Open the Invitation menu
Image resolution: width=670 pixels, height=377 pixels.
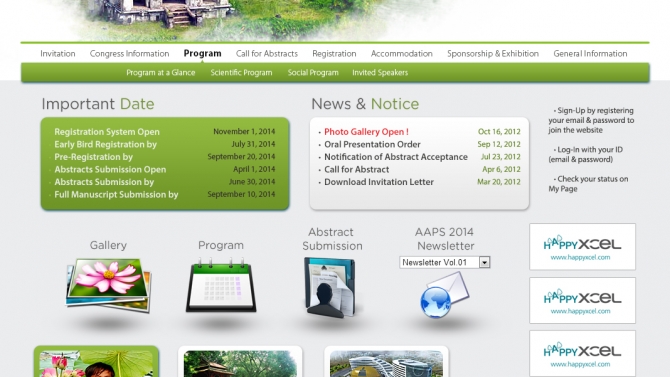(x=58, y=53)
